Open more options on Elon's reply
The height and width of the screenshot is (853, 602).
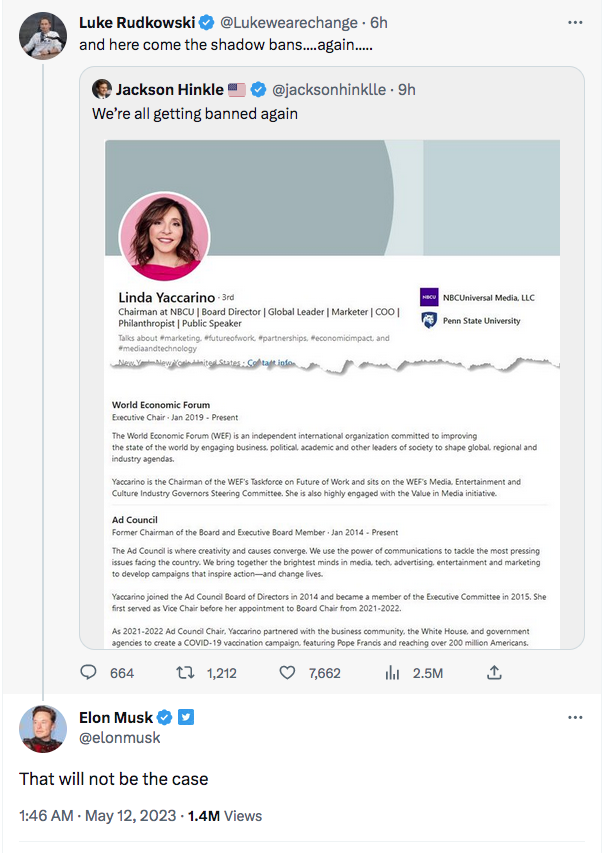[574, 718]
